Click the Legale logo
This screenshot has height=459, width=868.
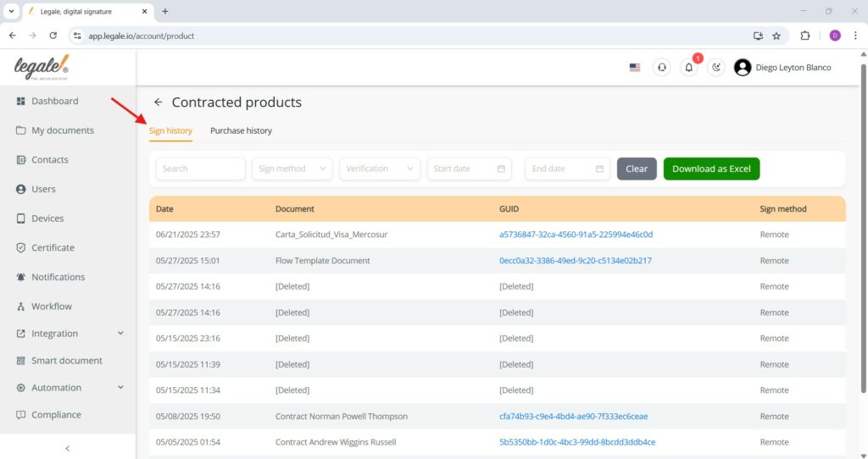42,68
